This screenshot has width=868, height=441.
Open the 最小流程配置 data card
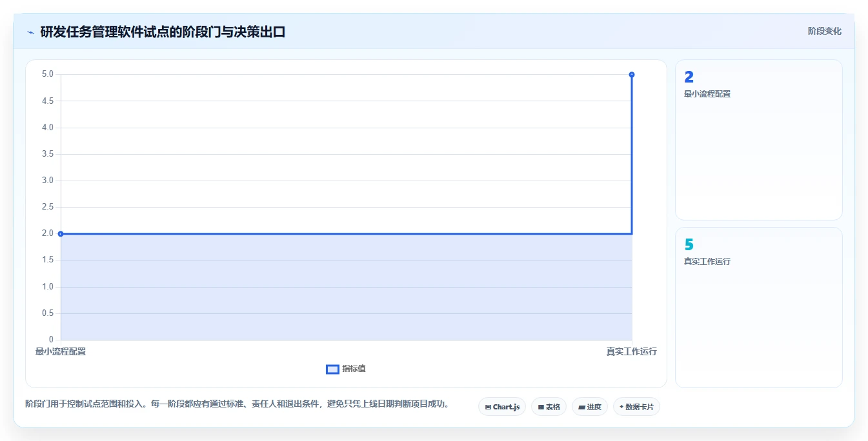click(759, 140)
